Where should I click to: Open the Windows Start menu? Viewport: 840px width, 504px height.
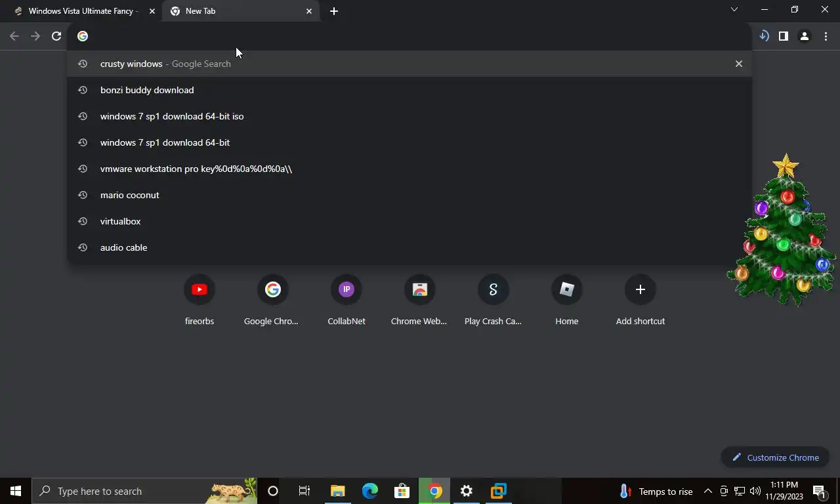point(16,491)
